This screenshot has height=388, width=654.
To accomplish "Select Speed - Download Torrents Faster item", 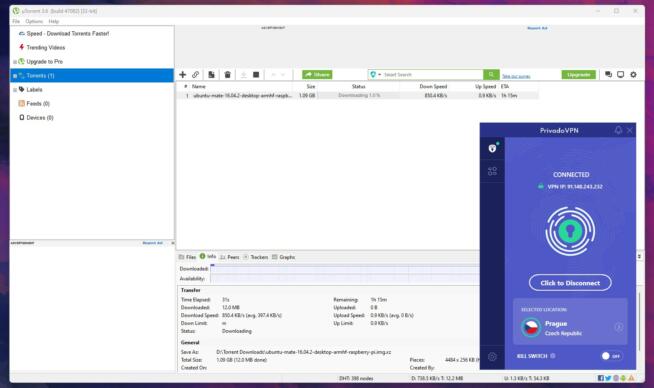I will point(68,33).
